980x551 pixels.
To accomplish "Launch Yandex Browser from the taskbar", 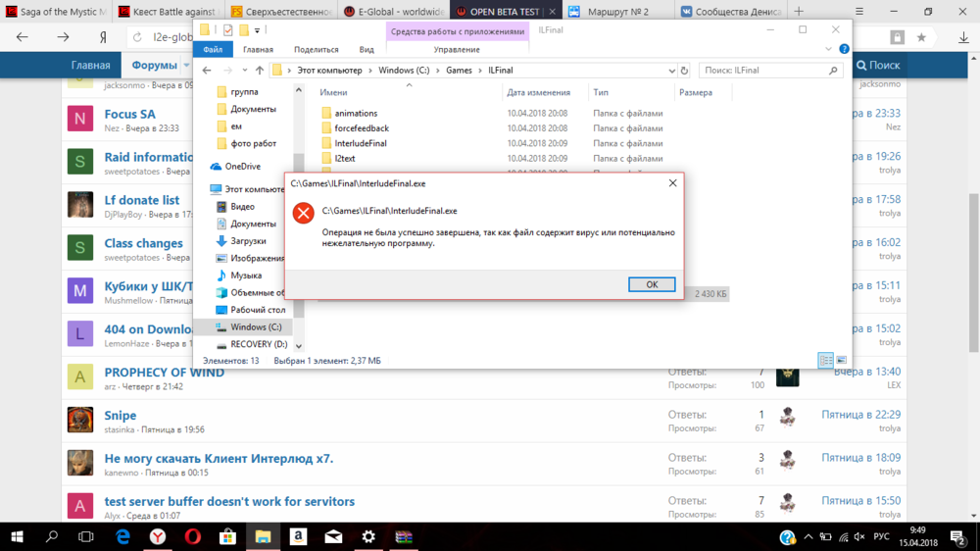I will tap(157, 536).
